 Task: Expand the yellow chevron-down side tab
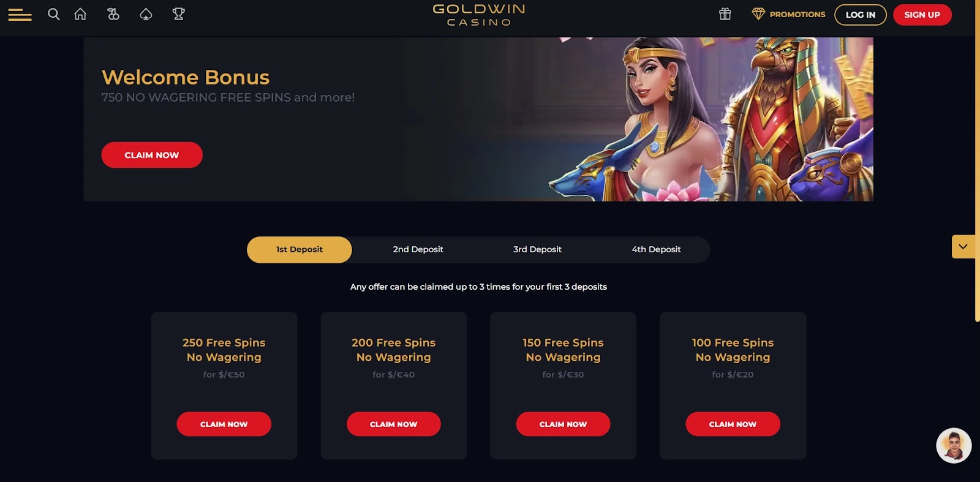(963, 247)
